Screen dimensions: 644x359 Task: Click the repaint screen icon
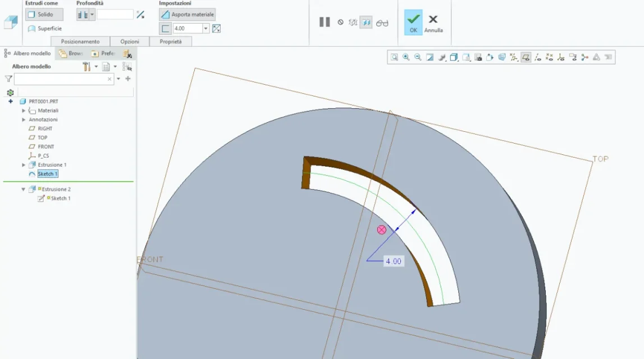[430, 57]
